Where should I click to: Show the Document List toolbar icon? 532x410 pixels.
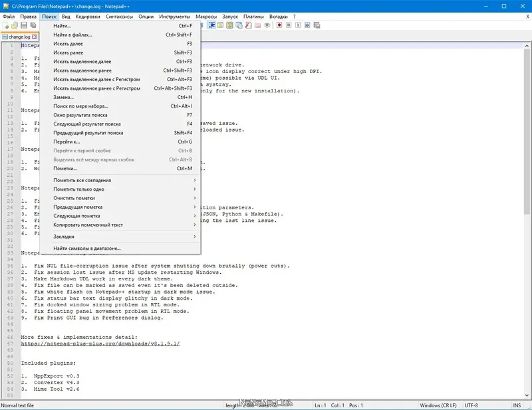tap(239, 25)
